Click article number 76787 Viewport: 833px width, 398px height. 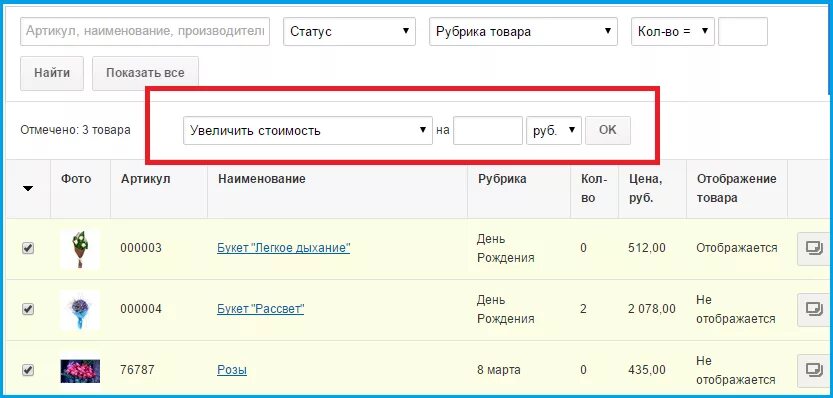tap(137, 370)
